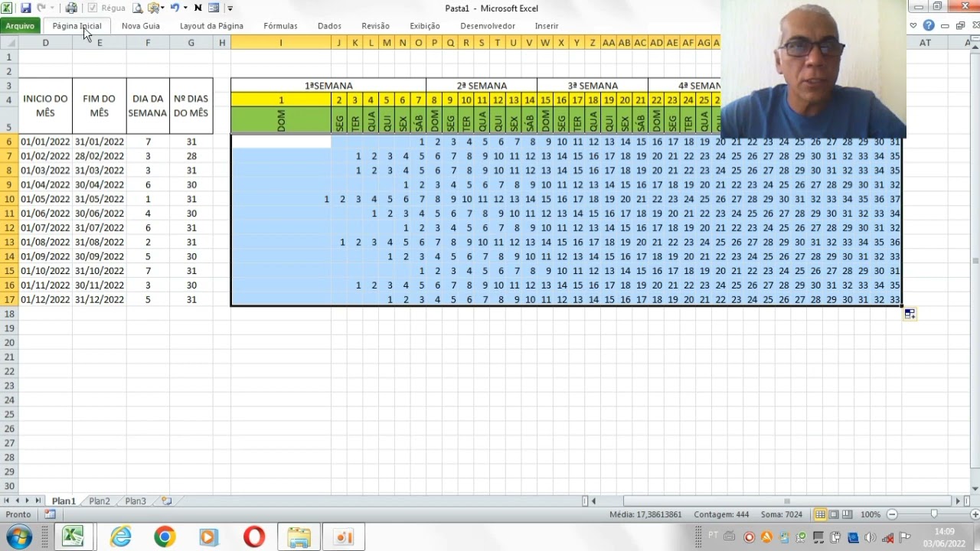
Task: Switch to Normal view in status bar
Action: [820, 514]
